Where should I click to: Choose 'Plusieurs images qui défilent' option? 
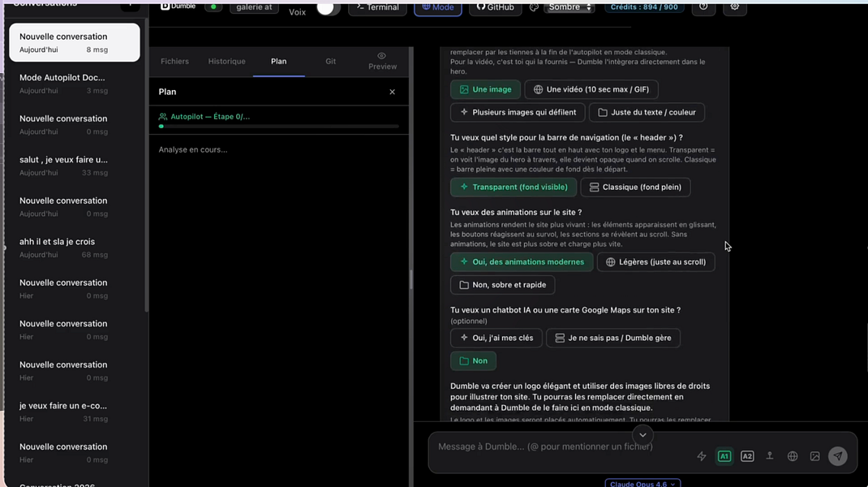(518, 112)
